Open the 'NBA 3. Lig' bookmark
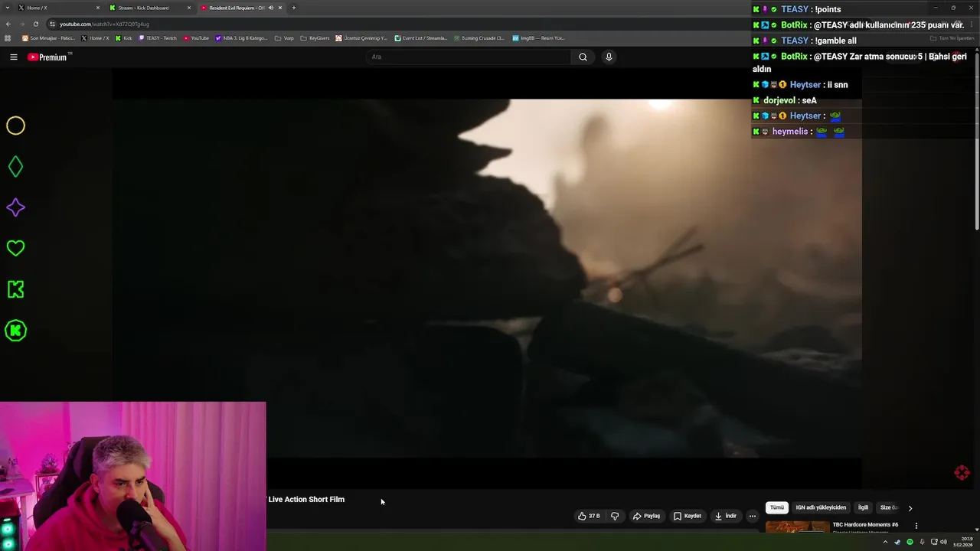The width and height of the screenshot is (980, 551). coord(242,38)
